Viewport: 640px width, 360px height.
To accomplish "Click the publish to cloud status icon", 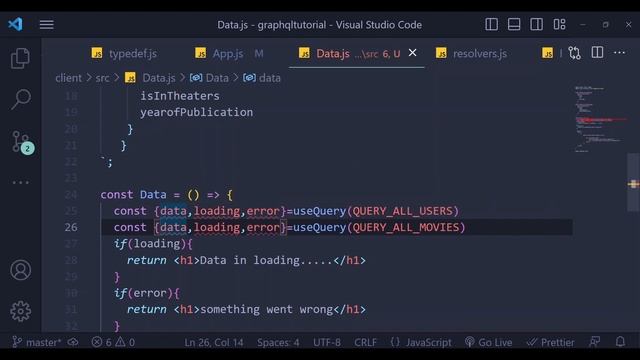I will click(x=73, y=342).
